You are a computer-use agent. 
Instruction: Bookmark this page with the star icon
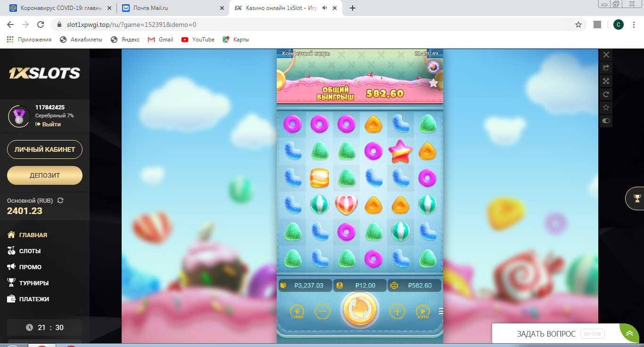[x=578, y=25]
